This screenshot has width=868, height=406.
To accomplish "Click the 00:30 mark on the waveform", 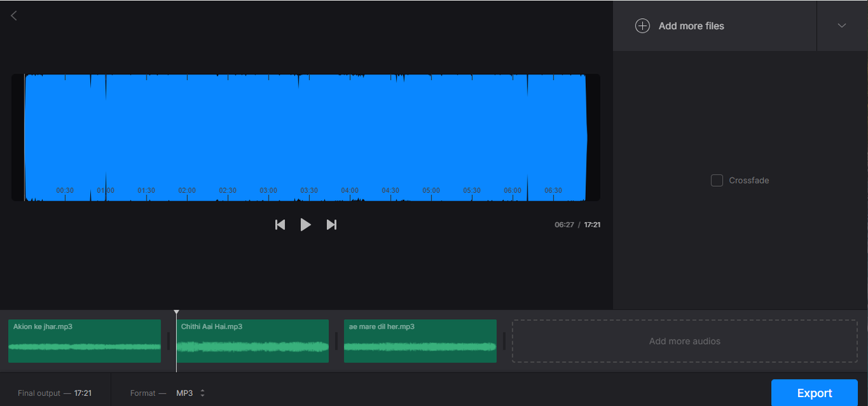I will 65,191.
